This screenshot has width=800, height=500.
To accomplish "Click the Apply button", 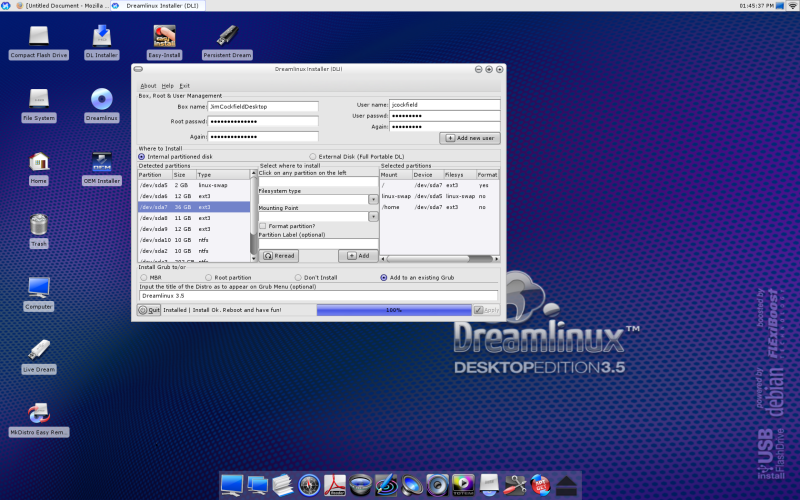I will (x=486, y=310).
